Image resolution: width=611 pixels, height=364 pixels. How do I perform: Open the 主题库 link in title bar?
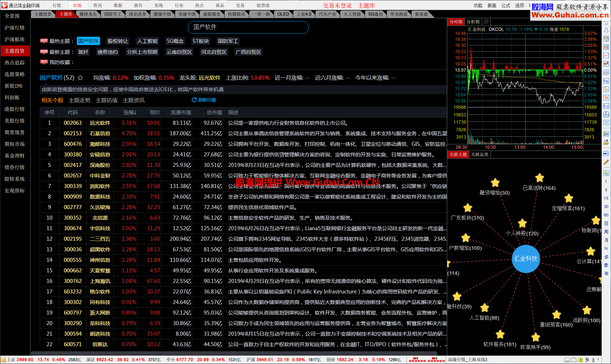(x=366, y=5)
